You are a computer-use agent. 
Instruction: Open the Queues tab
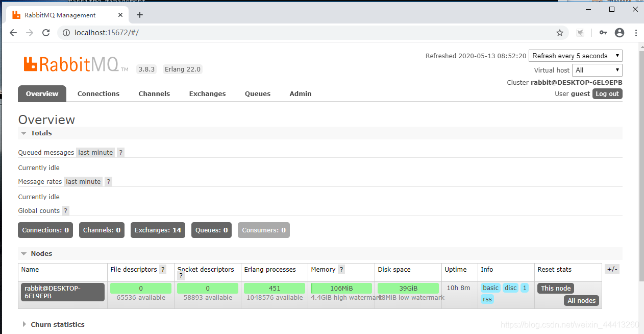click(258, 93)
